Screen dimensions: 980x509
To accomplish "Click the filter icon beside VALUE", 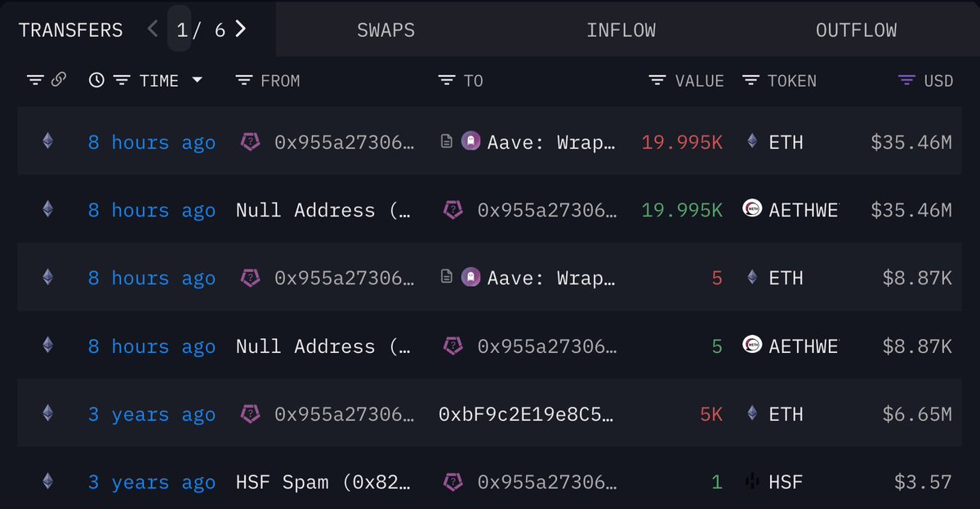I will click(x=657, y=80).
